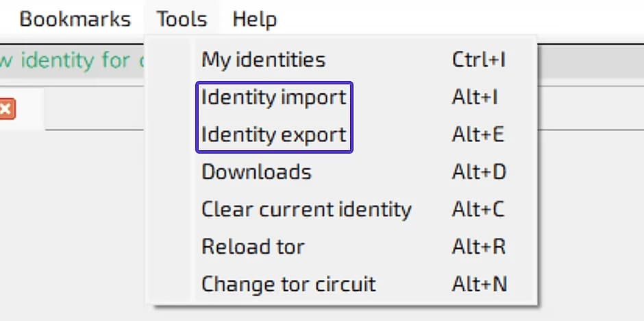The width and height of the screenshot is (644, 321).
Task: Click the Ctrl+I shortcut label
Action: (x=479, y=60)
